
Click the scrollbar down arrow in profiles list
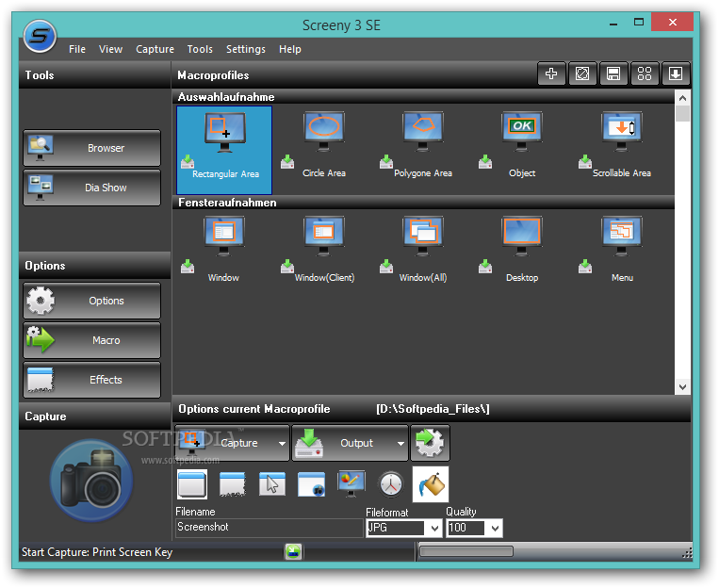[682, 386]
